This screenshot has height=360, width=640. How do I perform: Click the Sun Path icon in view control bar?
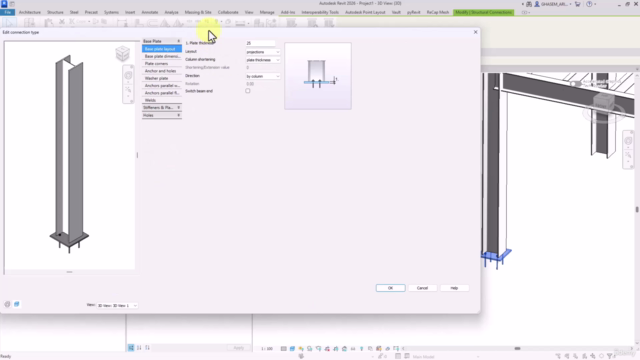click(x=301, y=349)
